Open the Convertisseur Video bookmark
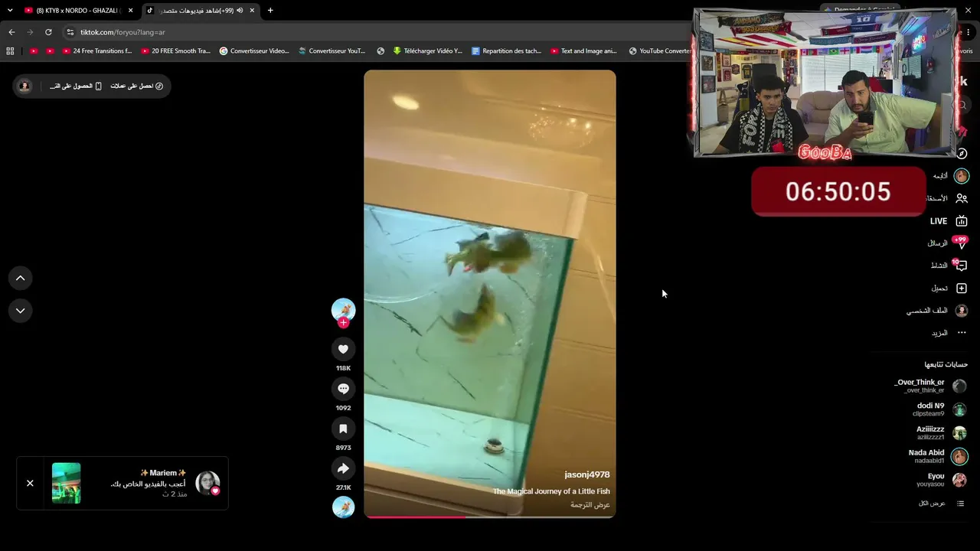Screen dimensions: 980x551 (254, 51)
